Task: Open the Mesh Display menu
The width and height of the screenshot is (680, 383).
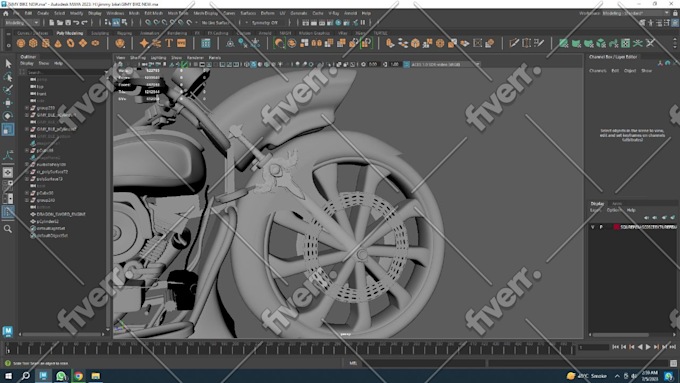Action: click(205, 13)
